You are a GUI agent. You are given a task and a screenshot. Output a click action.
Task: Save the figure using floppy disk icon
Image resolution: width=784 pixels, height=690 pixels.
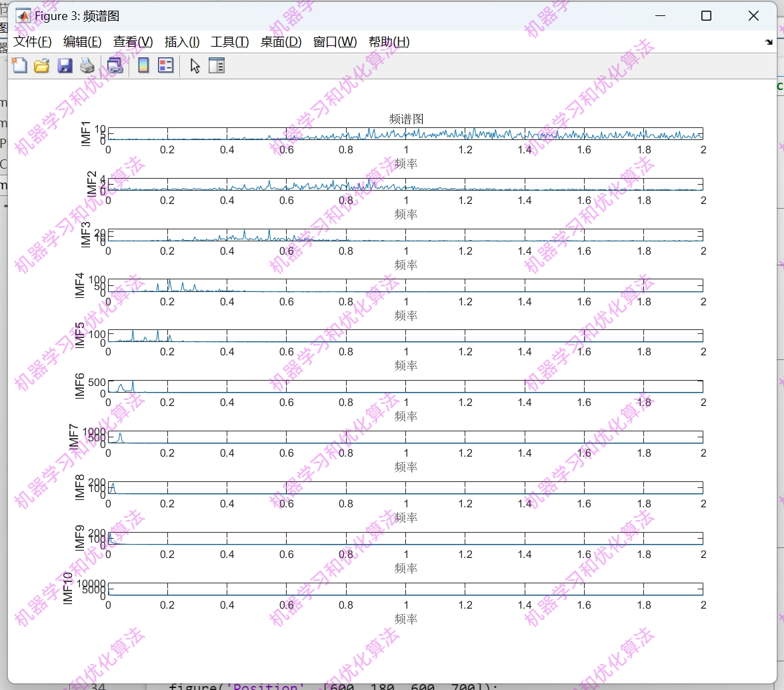click(x=65, y=65)
